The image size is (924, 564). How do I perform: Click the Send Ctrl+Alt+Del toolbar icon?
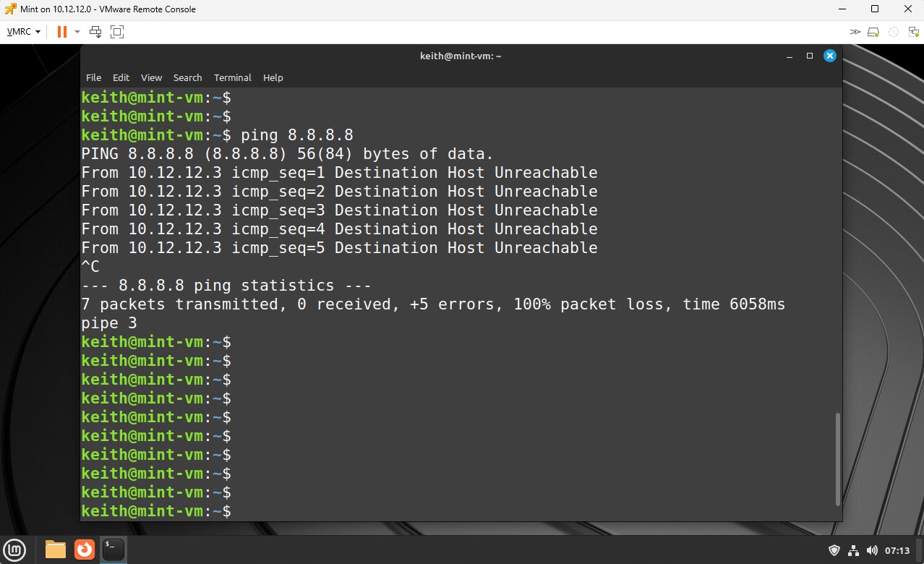95,32
